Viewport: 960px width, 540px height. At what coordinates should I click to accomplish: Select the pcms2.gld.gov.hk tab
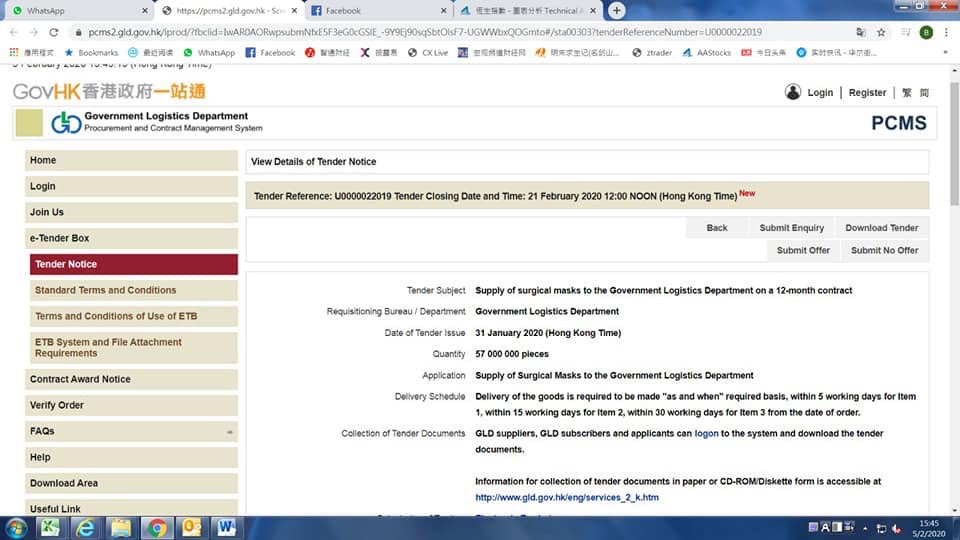[230, 10]
